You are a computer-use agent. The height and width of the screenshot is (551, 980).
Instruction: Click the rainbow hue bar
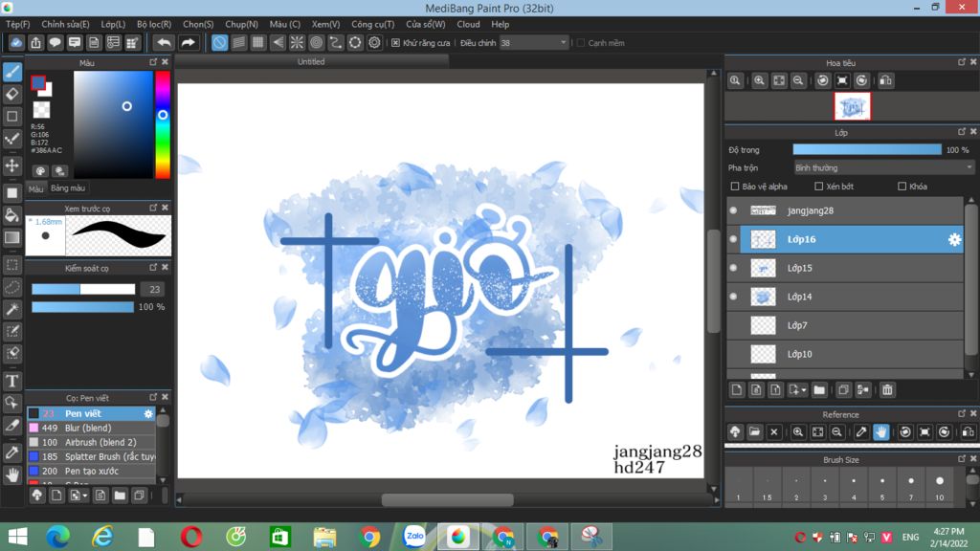pos(163,125)
